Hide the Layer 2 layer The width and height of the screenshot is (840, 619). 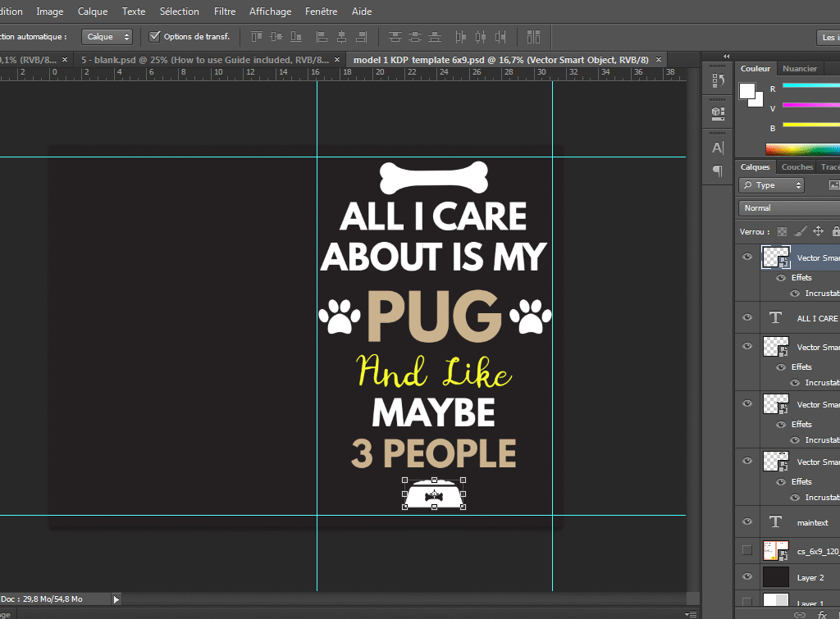click(746, 577)
